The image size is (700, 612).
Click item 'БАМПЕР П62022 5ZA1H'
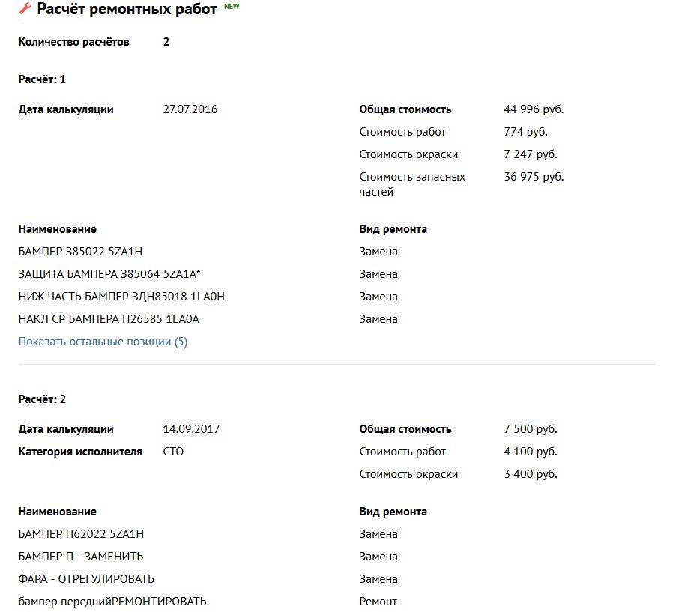tap(81, 534)
